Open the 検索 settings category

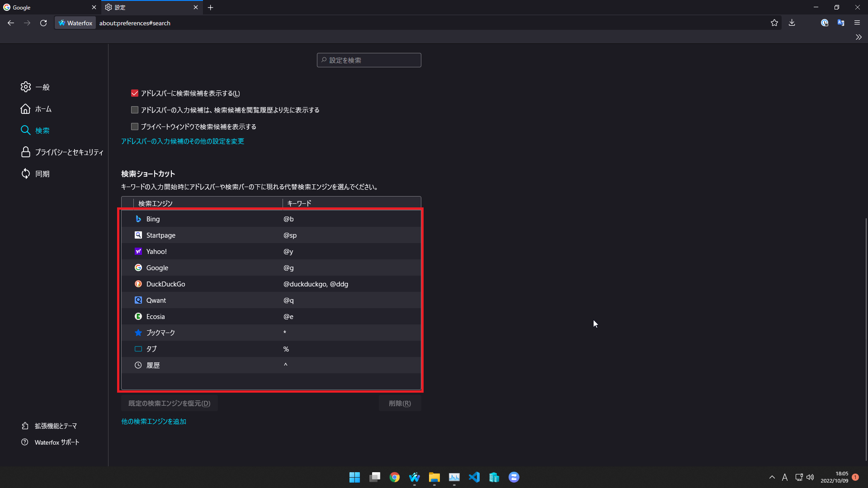coord(35,131)
